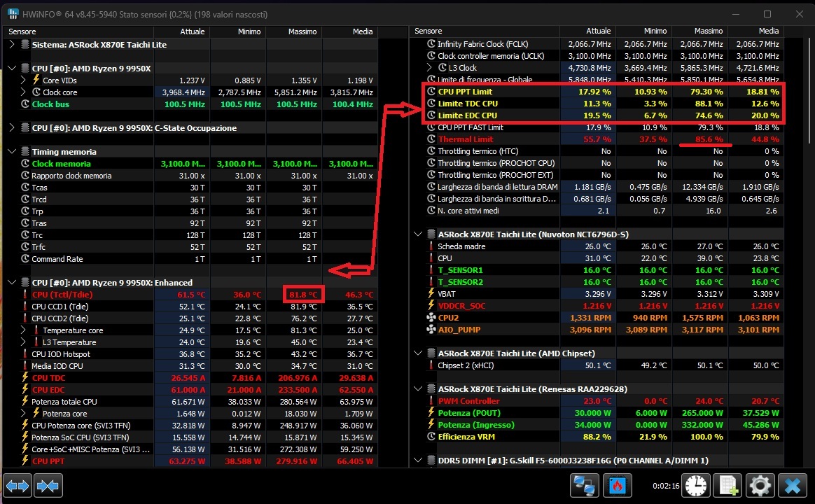Click the collapse columns arrows button
815x504 pixels.
[48, 486]
